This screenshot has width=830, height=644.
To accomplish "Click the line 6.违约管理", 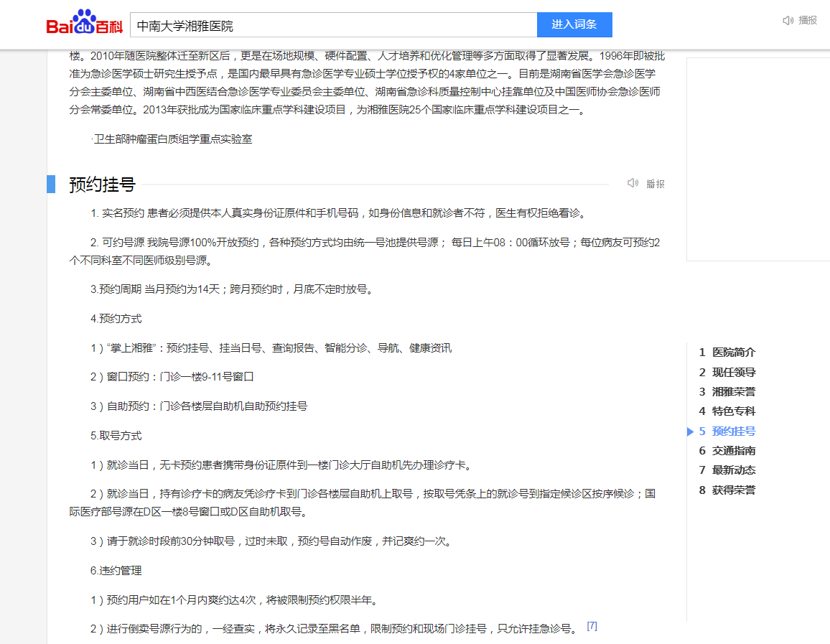I will (x=116, y=571).
